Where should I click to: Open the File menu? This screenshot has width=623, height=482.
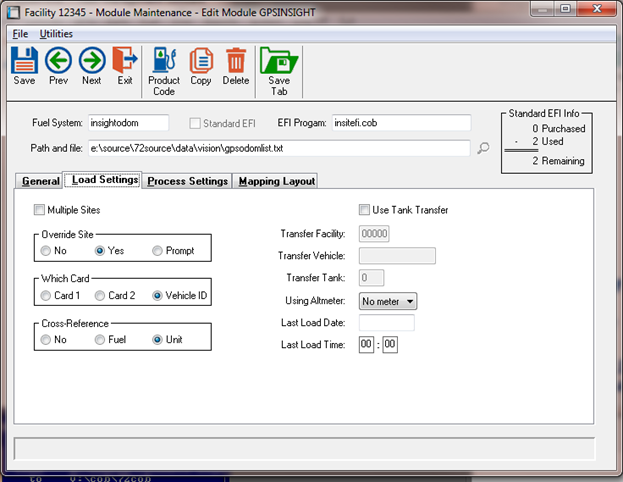pos(20,34)
